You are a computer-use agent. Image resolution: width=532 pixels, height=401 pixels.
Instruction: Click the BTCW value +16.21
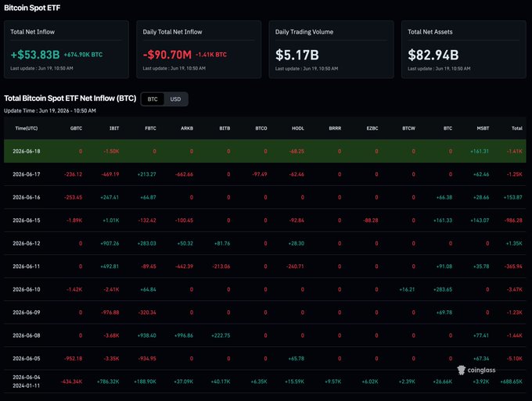[407, 289]
